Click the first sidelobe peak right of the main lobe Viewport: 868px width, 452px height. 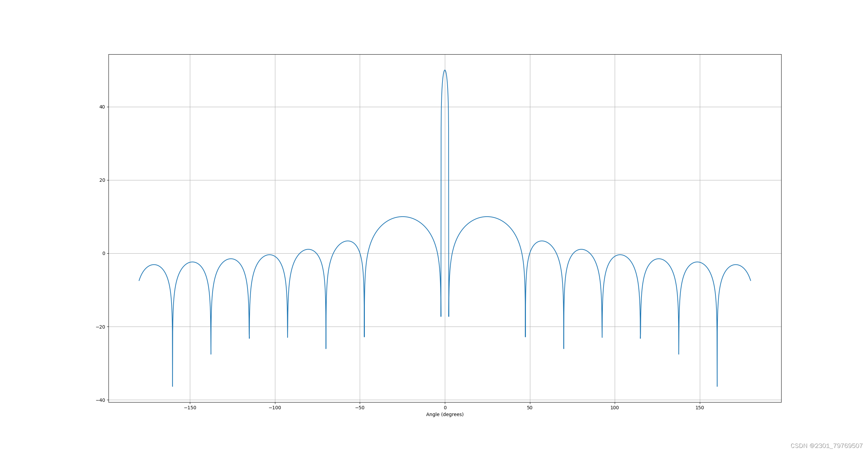[x=487, y=217]
